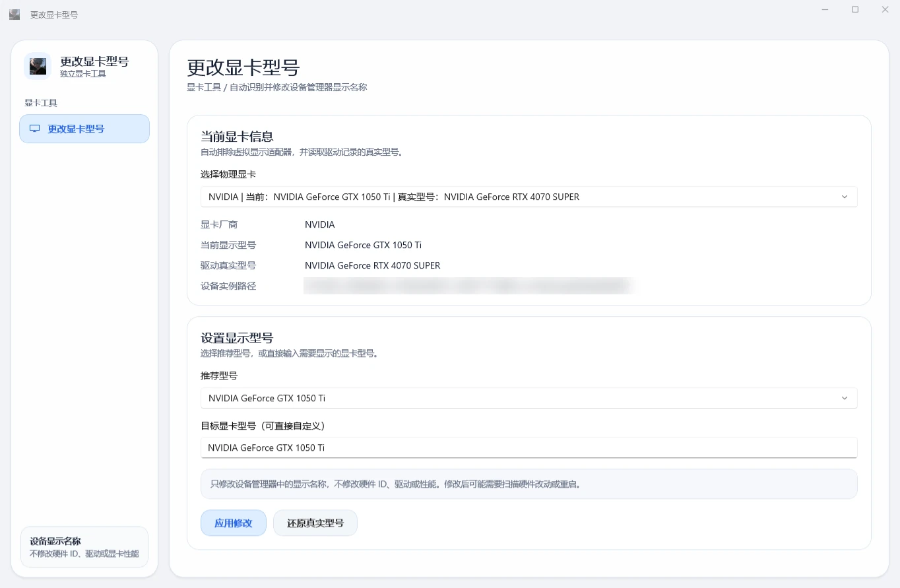Open the 推荐型号 dropdown
This screenshot has height=588, width=900.
click(x=529, y=398)
